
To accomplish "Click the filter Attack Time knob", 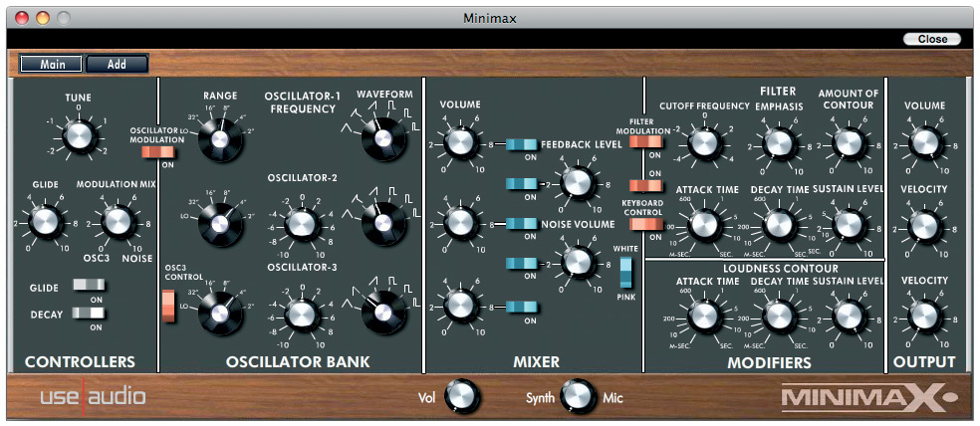I will tap(705, 224).
